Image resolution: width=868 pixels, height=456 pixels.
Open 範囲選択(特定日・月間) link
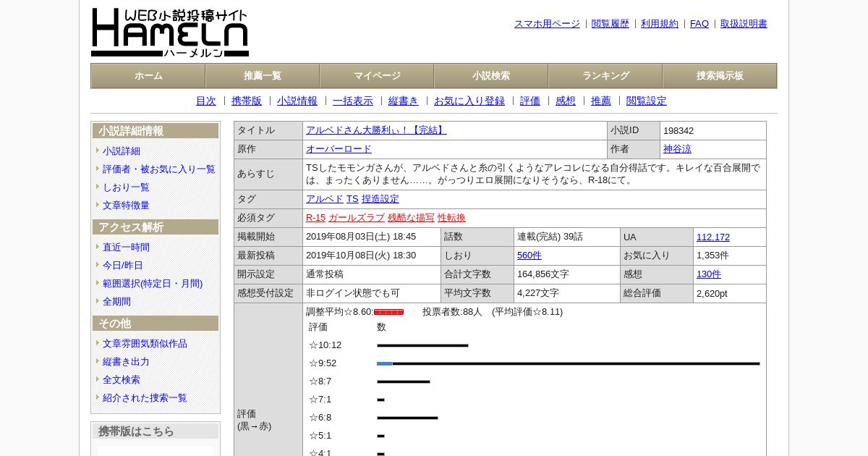(x=153, y=284)
